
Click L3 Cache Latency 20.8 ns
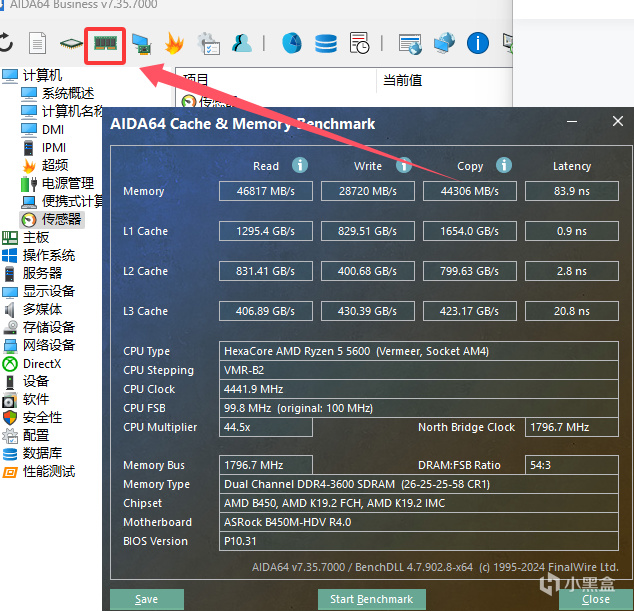pos(572,311)
